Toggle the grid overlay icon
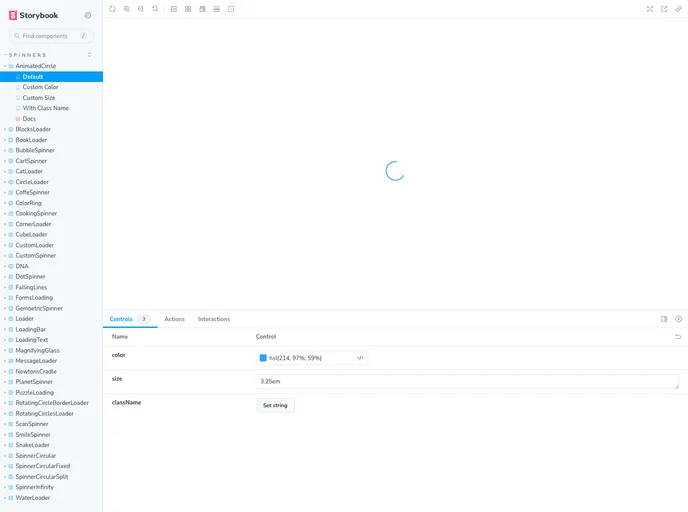The height and width of the screenshot is (512, 688). pyautogui.click(x=188, y=9)
